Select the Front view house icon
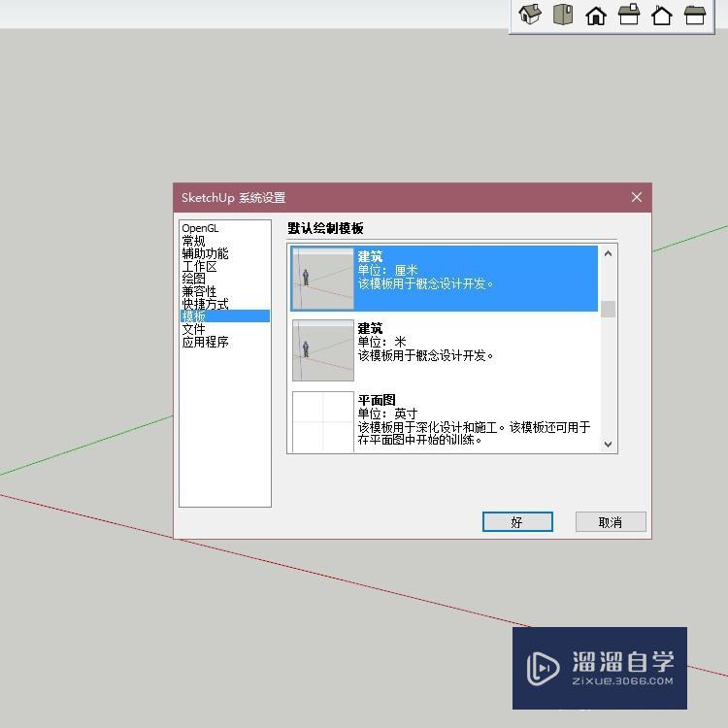The width and height of the screenshot is (728, 728). tap(596, 15)
